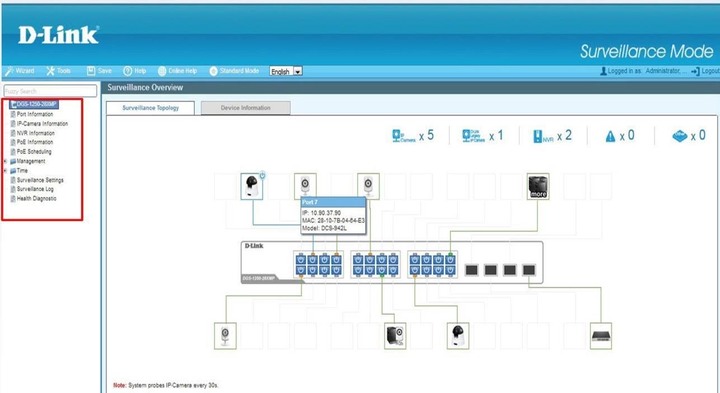Expand the Management folder

(5, 161)
